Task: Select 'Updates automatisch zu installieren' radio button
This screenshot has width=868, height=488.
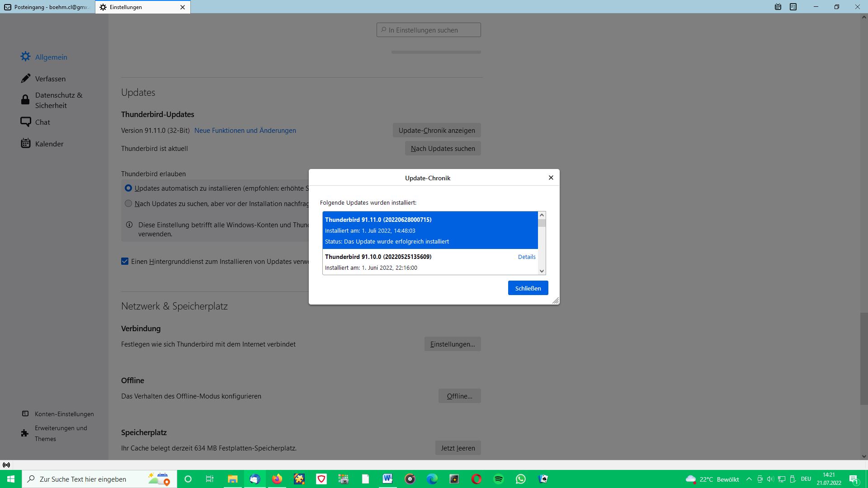Action: tap(128, 188)
